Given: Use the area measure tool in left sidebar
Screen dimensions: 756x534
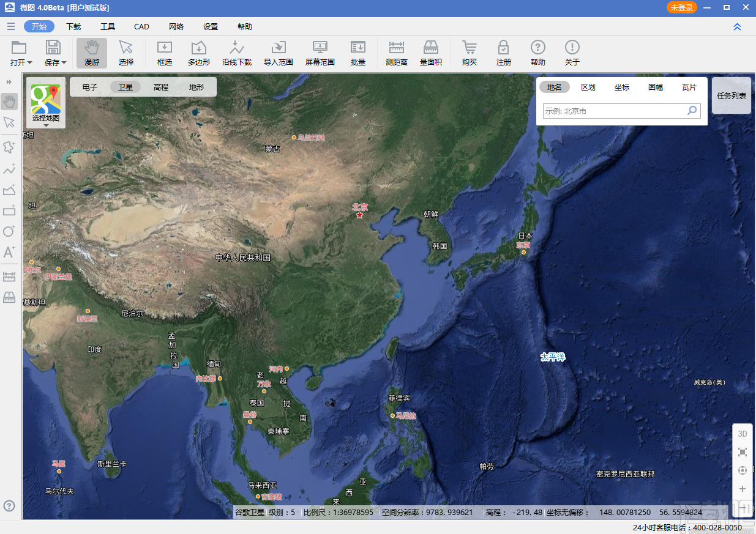Looking at the screenshot, I should coord(9,297).
